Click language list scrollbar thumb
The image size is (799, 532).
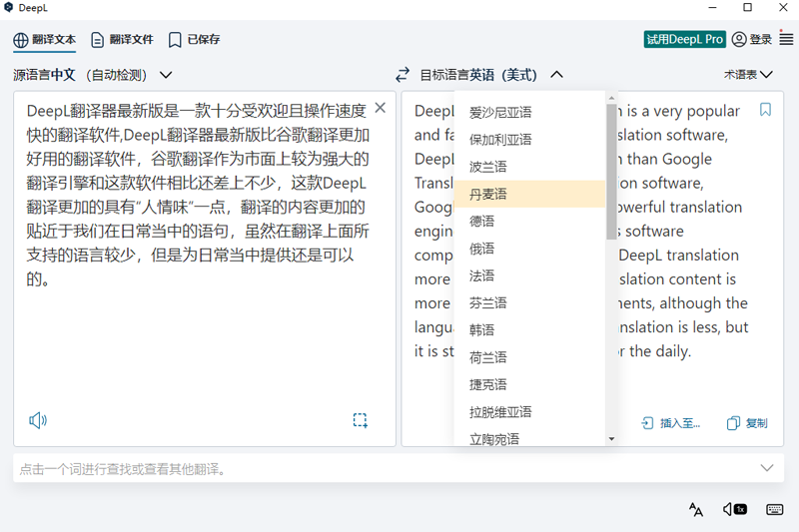611,172
